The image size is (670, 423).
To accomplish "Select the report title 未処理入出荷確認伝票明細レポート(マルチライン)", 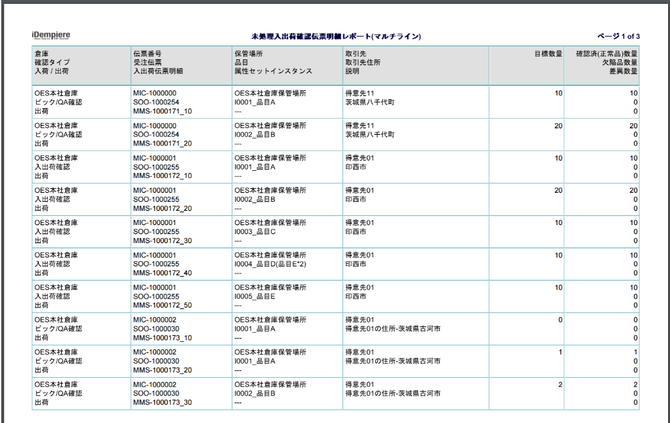I will coord(336,36).
